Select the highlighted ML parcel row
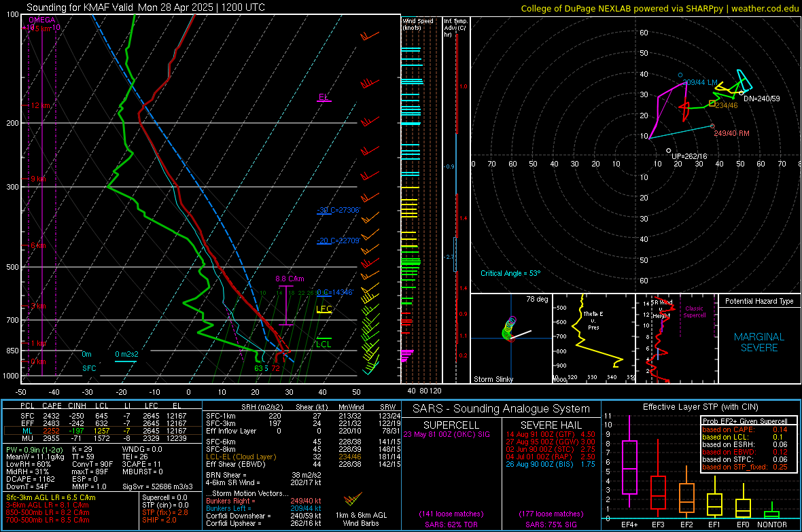Viewport: 802px width, 532px height. pos(103,431)
